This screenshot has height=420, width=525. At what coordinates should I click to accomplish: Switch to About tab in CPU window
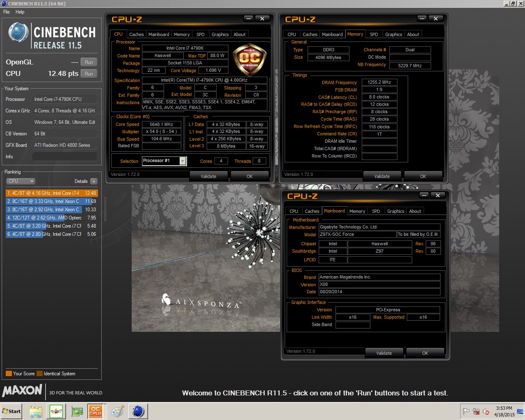[x=240, y=34]
